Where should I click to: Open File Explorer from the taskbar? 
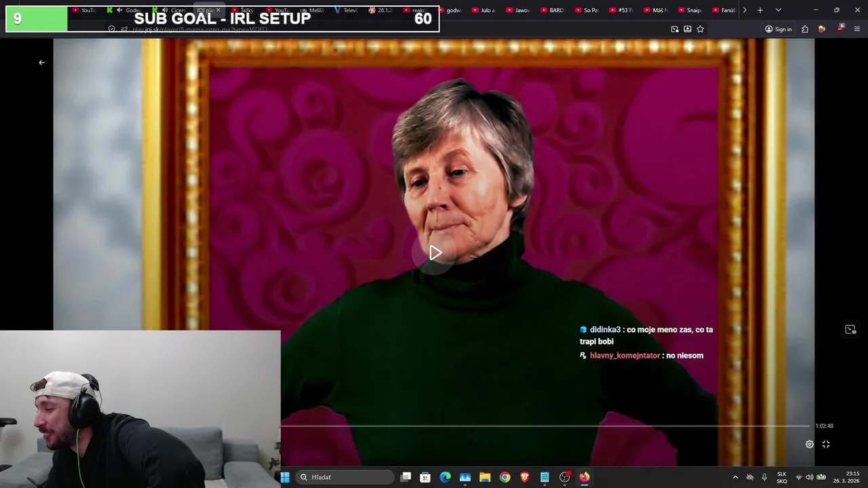pyautogui.click(x=485, y=477)
